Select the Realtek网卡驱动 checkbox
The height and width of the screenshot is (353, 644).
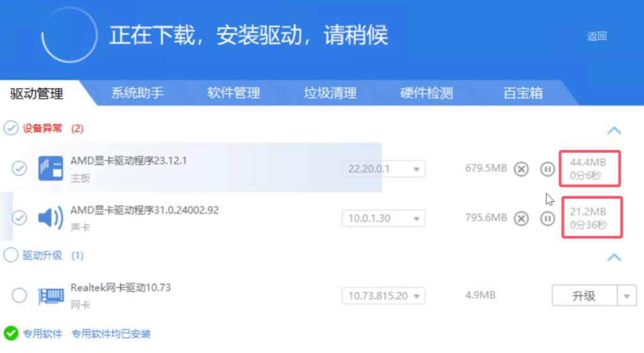click(x=19, y=294)
